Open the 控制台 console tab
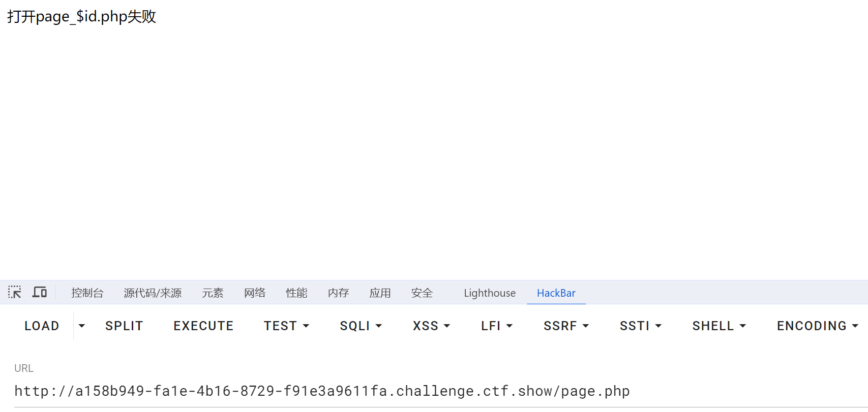868x412 pixels. (87, 293)
